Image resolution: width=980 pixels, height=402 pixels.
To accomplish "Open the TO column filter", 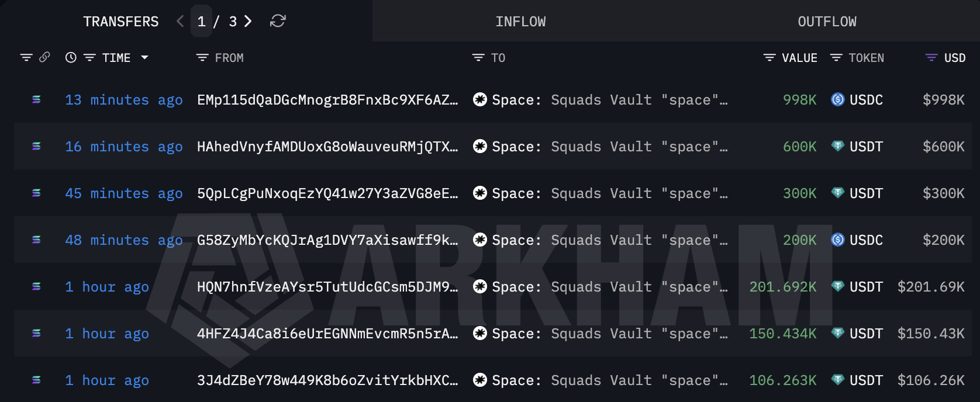I will coord(478,57).
